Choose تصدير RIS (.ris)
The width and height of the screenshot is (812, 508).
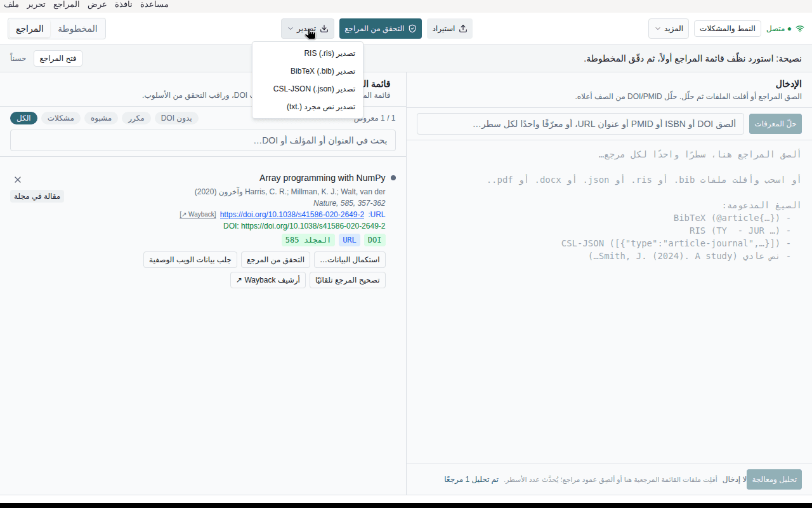pyautogui.click(x=308, y=53)
